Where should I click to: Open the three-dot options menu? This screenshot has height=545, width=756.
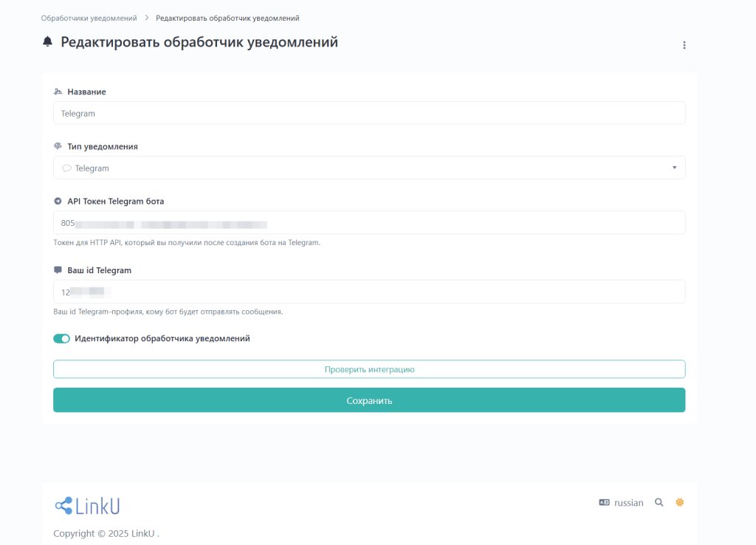[684, 45]
